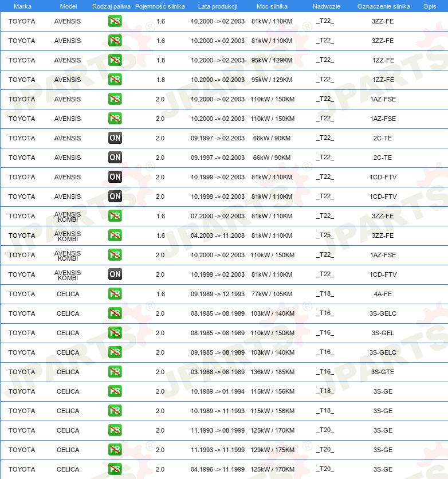Click the PB petrol icon in the Celica 4A-FE row

115,294
